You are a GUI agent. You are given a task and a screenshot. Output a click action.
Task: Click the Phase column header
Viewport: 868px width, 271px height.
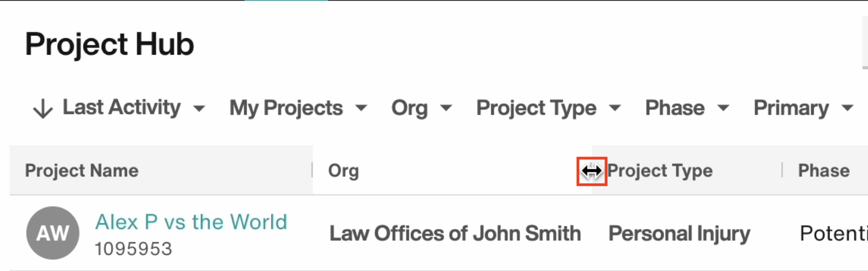coord(823,170)
